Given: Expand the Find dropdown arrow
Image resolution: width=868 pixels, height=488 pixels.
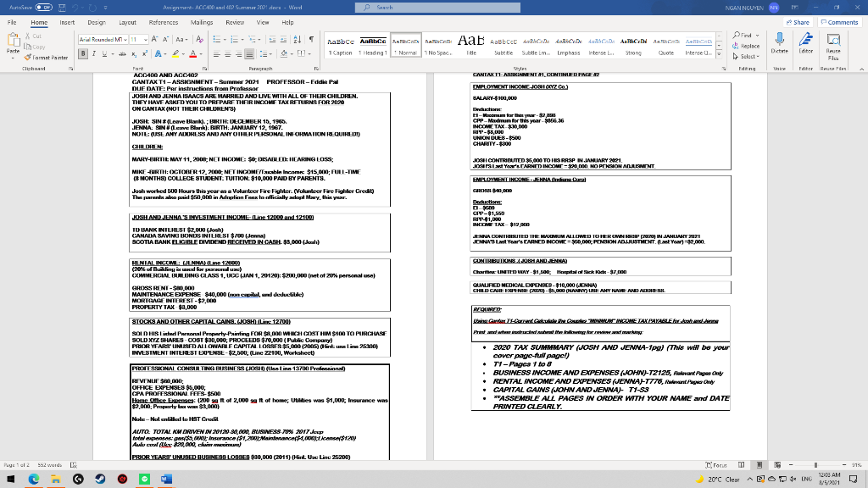Looking at the screenshot, I should pyautogui.click(x=757, y=36).
